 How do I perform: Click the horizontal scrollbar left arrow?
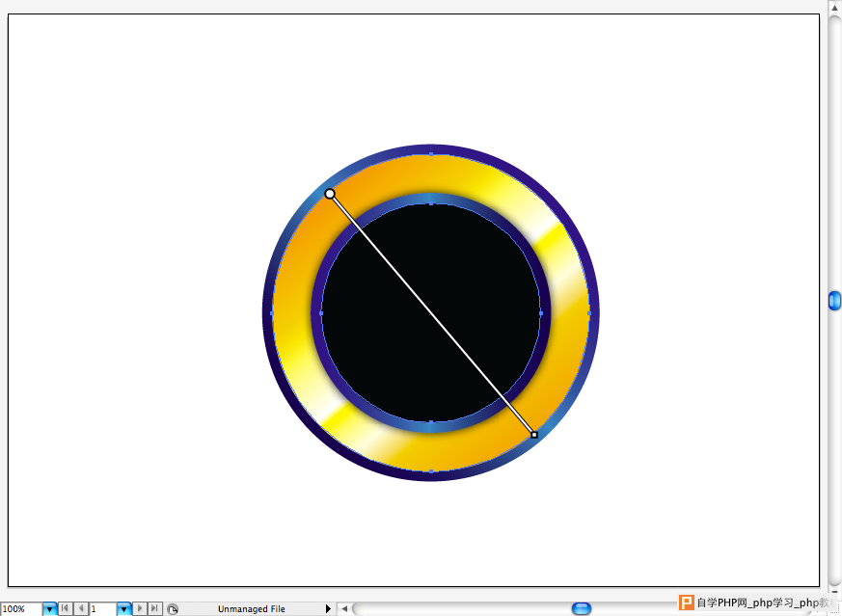tap(344, 608)
